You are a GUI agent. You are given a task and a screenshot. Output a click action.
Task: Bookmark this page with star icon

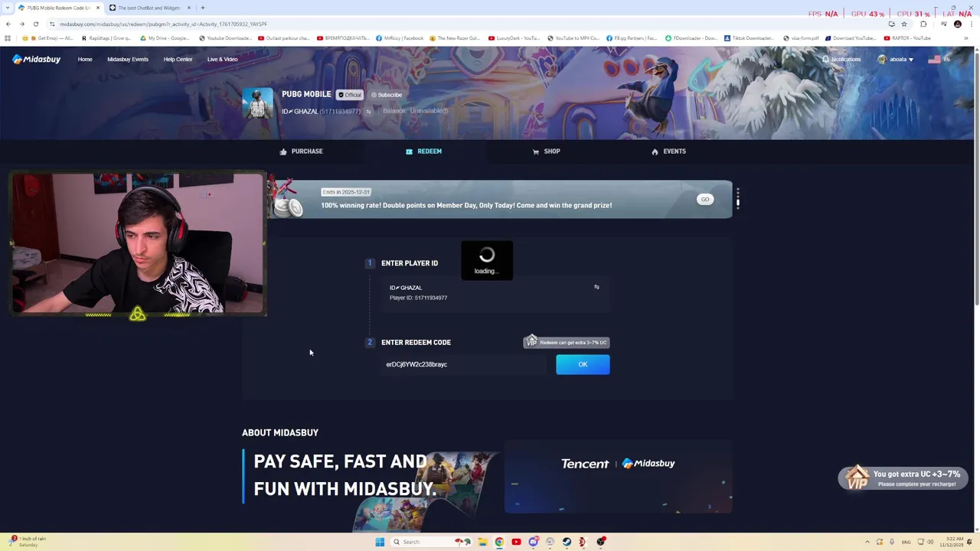(903, 24)
